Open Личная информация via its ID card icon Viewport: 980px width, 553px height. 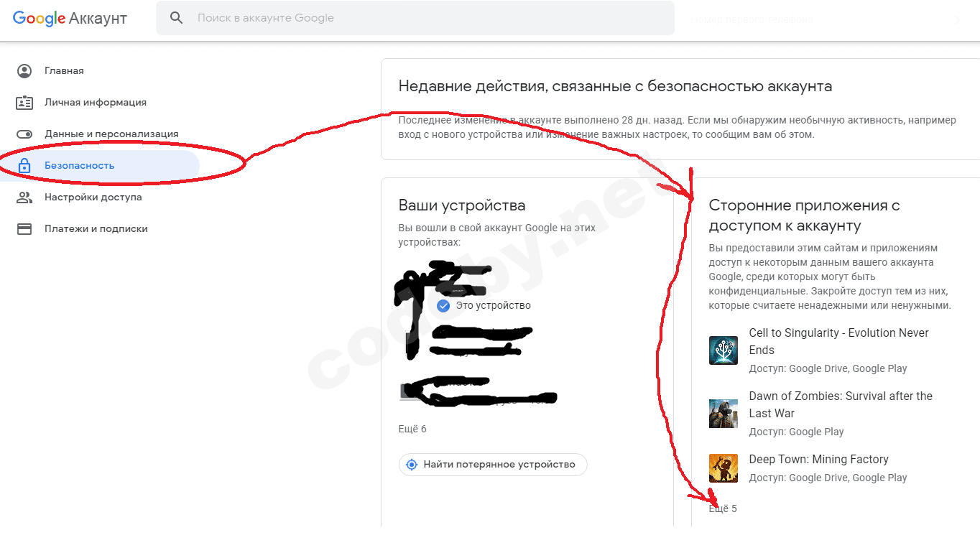24,102
